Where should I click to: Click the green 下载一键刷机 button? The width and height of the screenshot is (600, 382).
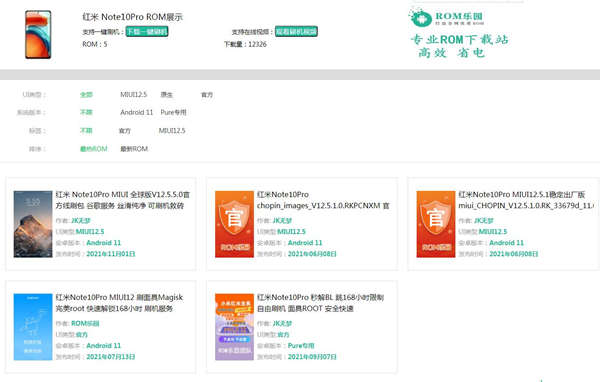(x=147, y=31)
